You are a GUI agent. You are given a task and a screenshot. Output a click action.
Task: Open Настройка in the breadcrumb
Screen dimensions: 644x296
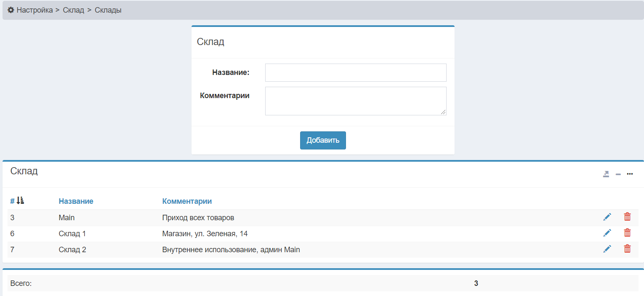coord(35,10)
